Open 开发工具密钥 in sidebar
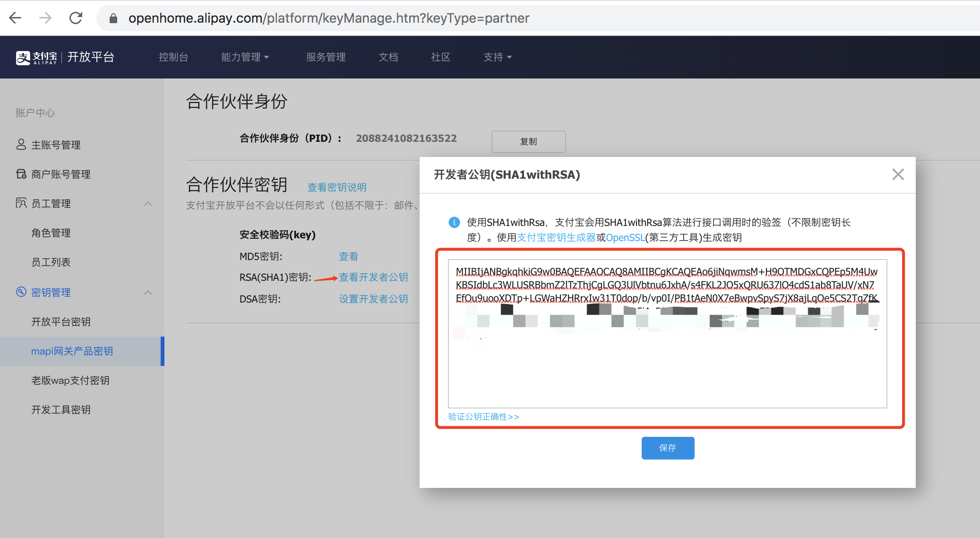Screen dimensions: 980x538 pos(61,409)
